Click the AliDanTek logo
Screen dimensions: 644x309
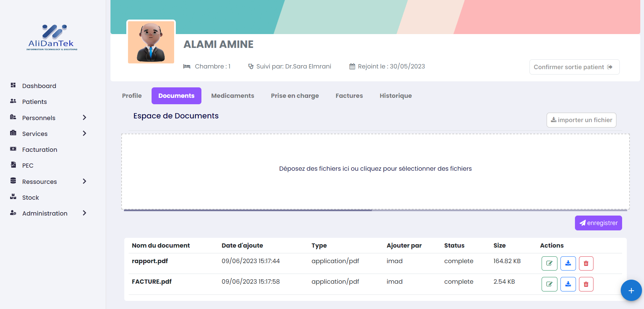coord(52,37)
